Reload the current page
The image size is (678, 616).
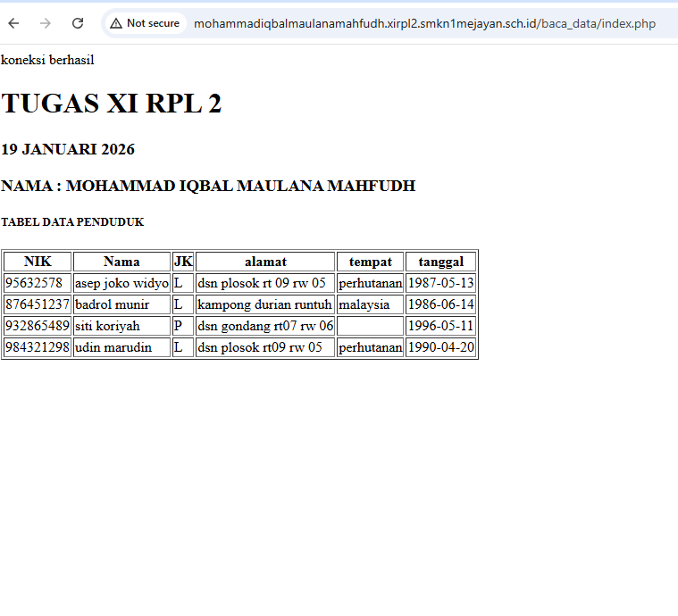(x=78, y=23)
